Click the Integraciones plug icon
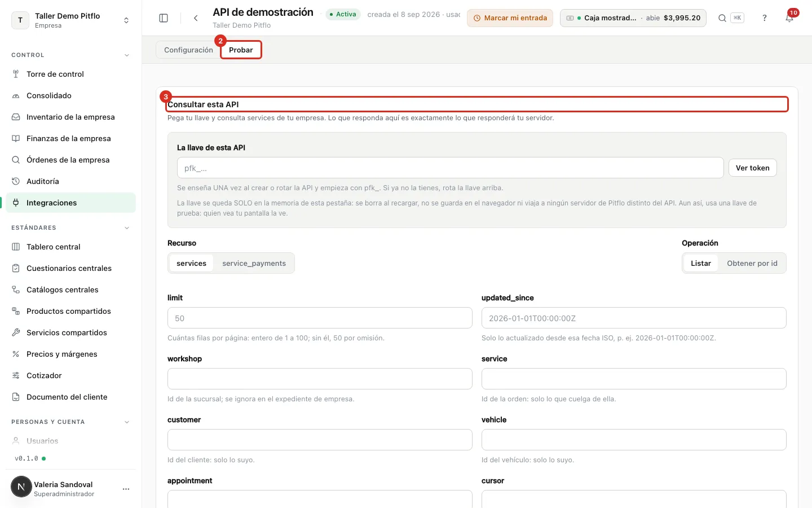Image resolution: width=812 pixels, height=508 pixels. coord(16,203)
